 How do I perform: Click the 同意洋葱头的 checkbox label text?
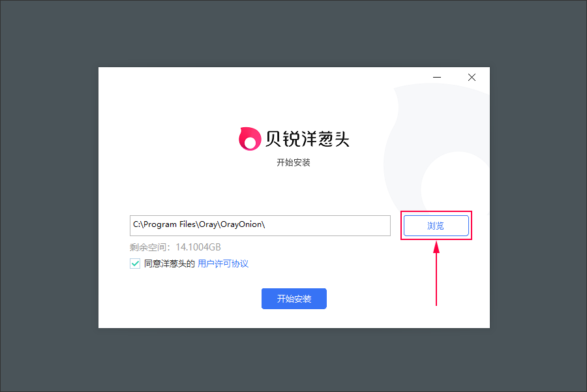(170, 264)
